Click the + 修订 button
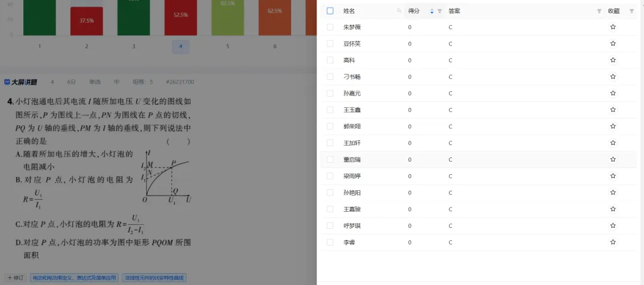 click(16, 278)
